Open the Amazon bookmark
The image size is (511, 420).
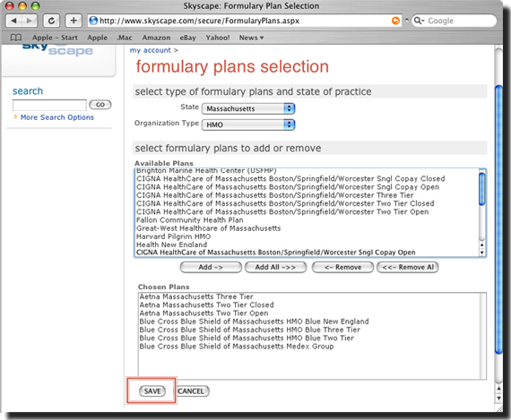156,38
